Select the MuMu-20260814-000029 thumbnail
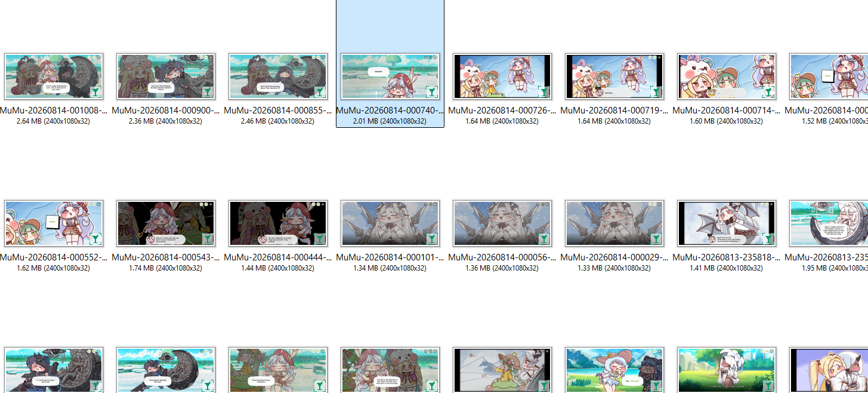 tap(614, 223)
